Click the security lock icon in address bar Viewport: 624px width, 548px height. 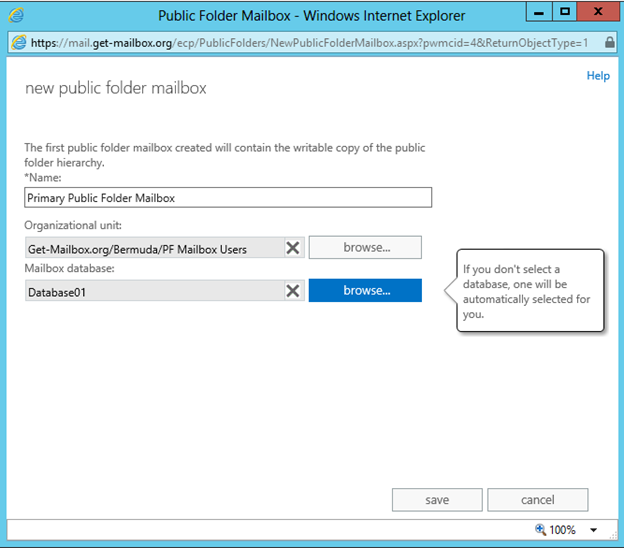point(609,43)
